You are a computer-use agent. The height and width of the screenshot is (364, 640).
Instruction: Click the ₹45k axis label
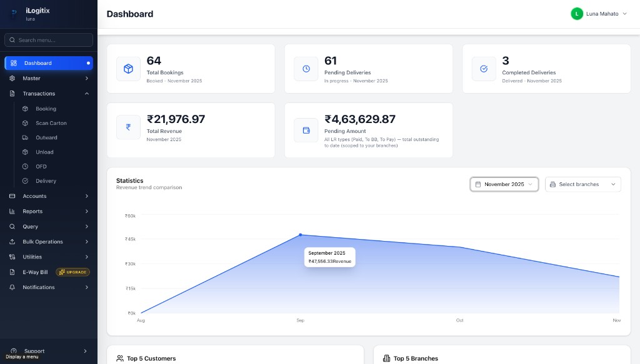pyautogui.click(x=130, y=239)
